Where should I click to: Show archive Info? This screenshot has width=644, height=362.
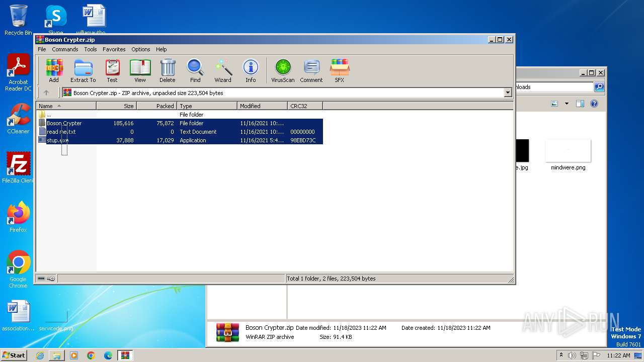click(251, 70)
